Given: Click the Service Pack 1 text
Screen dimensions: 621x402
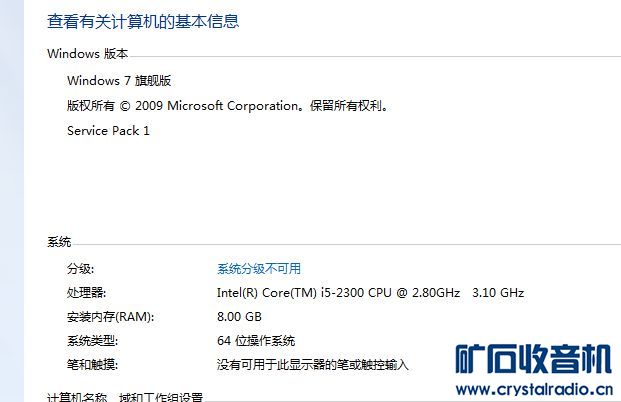Looking at the screenshot, I should 108,130.
